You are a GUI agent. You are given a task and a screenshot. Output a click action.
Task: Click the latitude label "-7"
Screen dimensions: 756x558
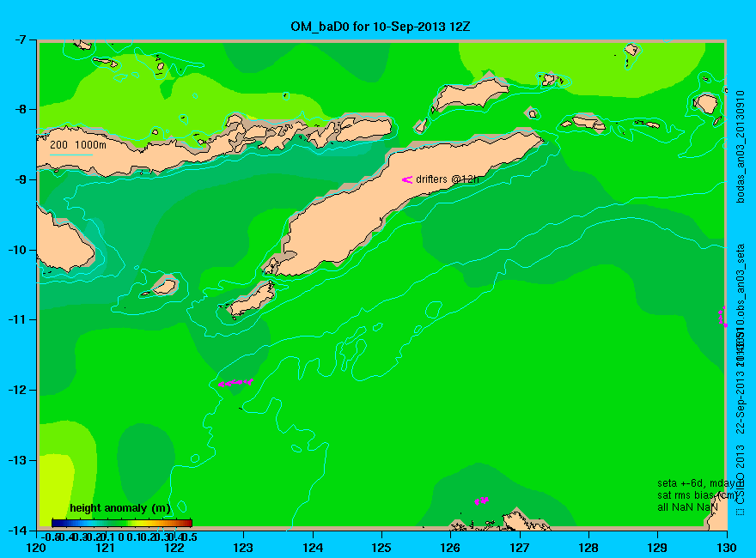(21, 39)
